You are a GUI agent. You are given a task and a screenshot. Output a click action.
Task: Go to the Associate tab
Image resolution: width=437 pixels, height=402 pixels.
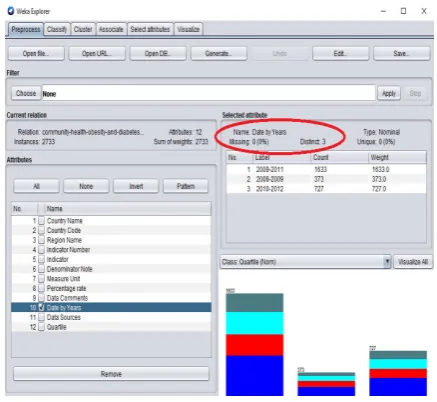point(111,29)
